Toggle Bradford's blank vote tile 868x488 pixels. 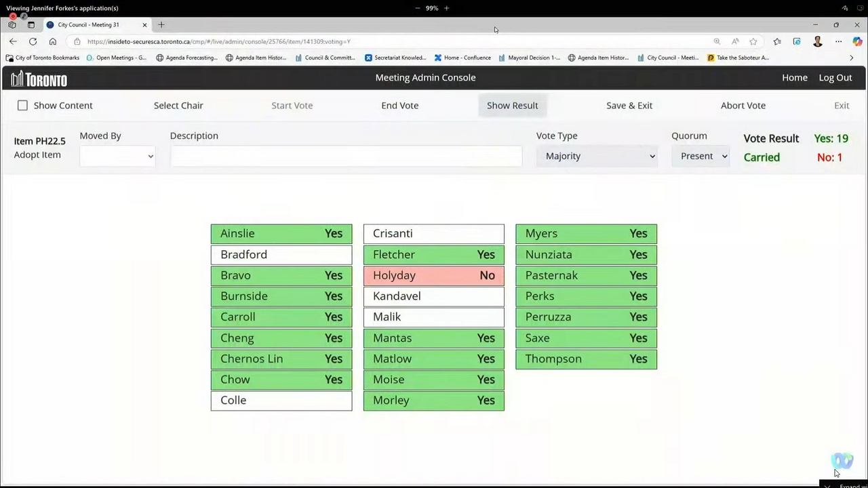tap(281, 254)
